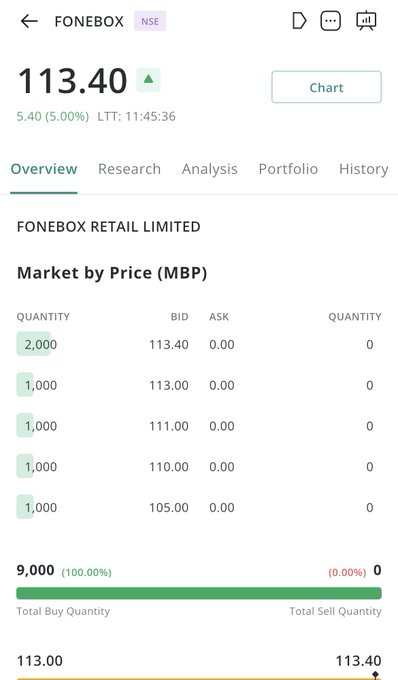Tap the tag label icon in header
This screenshot has width=398, height=680.
click(x=299, y=21)
